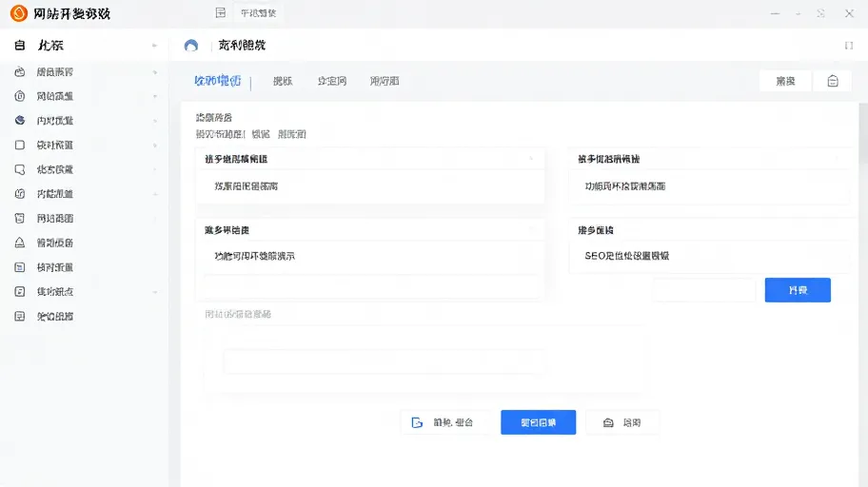This screenshot has height=487, width=868.
Task: Select the first sidebar item's cloud-shaped icon
Action: pos(19,72)
